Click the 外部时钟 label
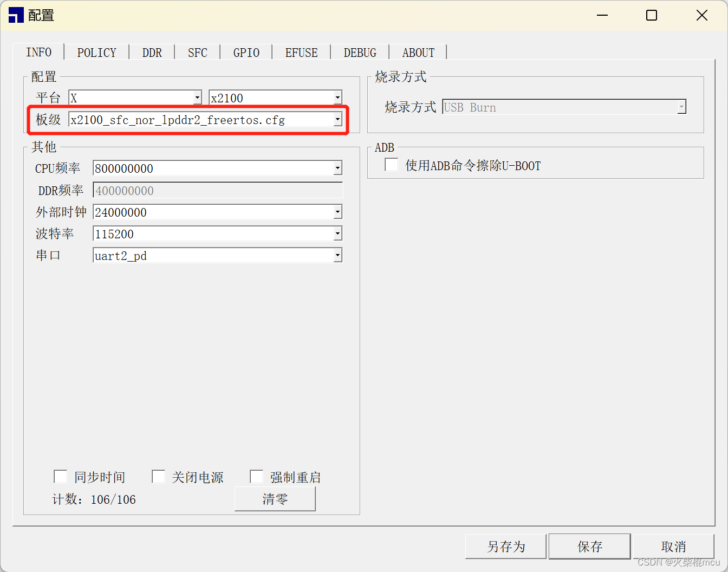 [61, 212]
